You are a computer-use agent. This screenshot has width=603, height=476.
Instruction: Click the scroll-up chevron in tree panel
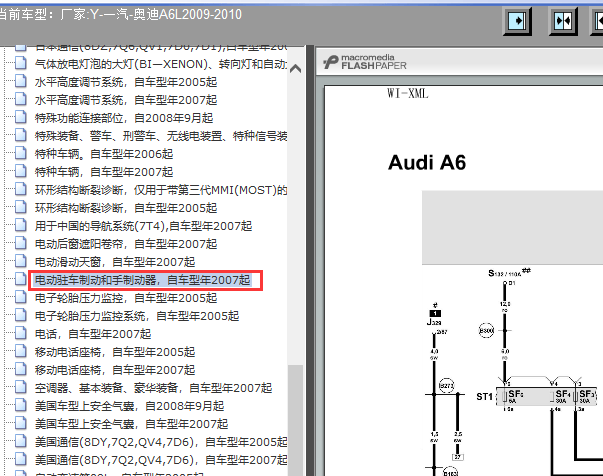pyautogui.click(x=295, y=68)
